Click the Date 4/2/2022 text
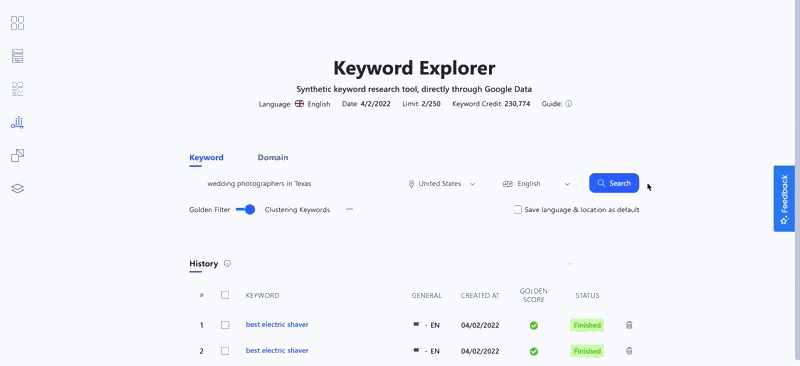 [x=367, y=104]
